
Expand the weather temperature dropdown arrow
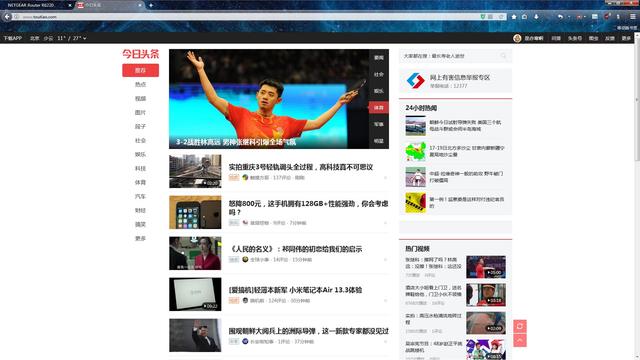(84, 38)
